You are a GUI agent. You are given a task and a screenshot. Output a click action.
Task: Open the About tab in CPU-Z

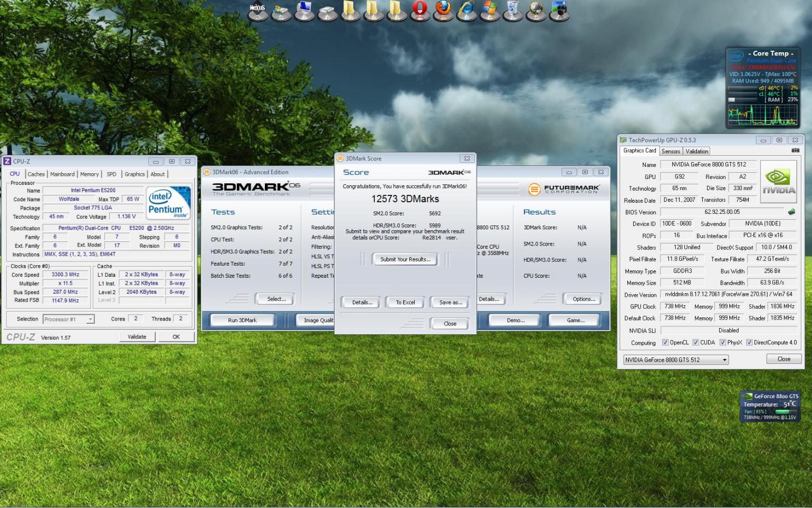[x=158, y=174]
